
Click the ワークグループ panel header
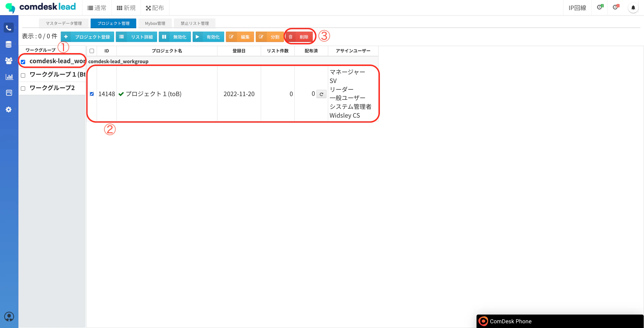pyautogui.click(x=41, y=50)
